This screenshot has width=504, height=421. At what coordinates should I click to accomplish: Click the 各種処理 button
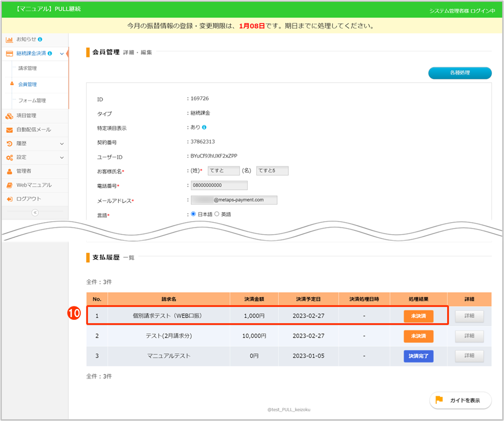coord(460,73)
